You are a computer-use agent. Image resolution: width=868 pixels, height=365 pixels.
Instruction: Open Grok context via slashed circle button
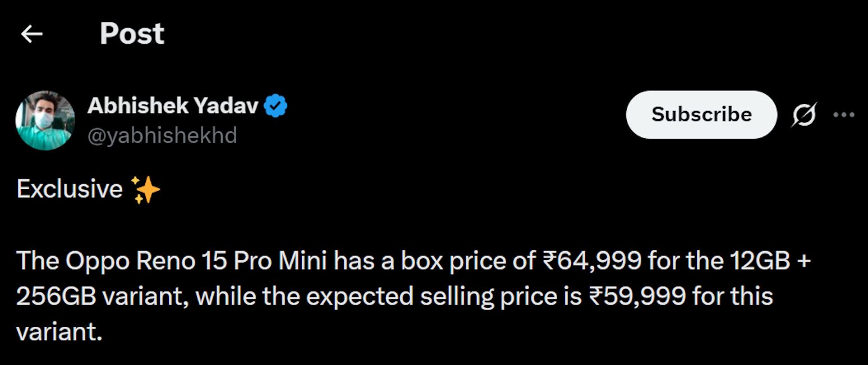coord(803,115)
